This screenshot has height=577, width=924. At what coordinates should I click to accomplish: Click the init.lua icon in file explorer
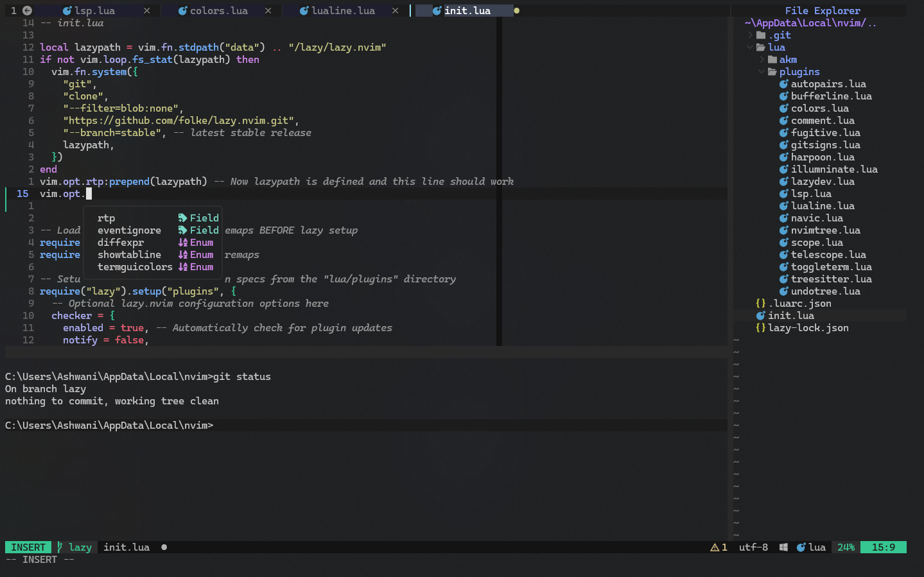point(761,316)
